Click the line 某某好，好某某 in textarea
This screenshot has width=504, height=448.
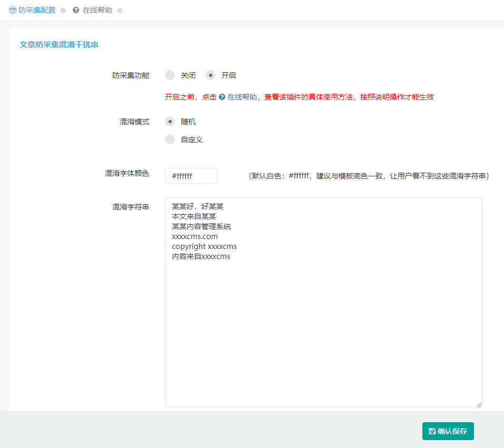(x=197, y=206)
